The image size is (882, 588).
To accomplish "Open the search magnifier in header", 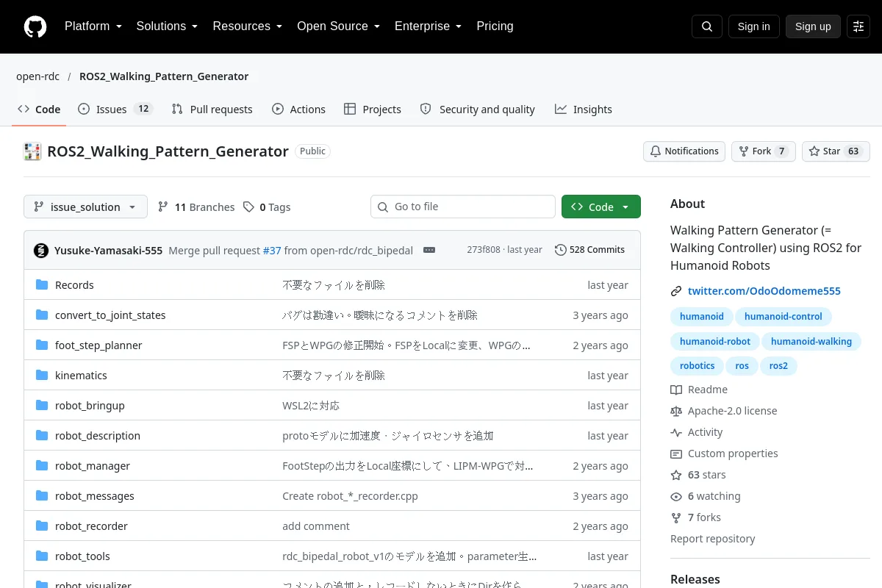I will (x=707, y=26).
